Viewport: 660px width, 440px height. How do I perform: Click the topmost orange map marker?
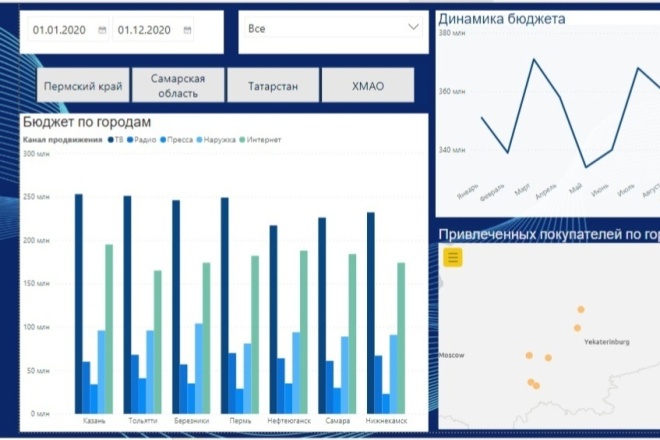point(581,309)
